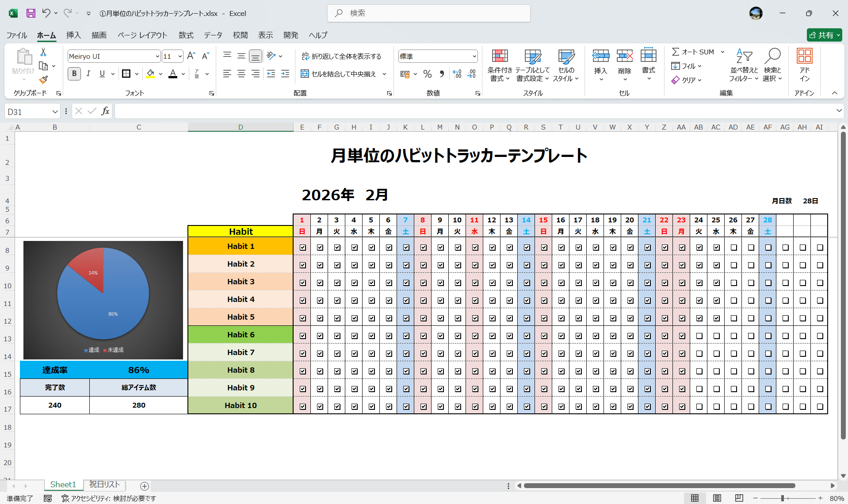This screenshot has height=504, width=848.
Task: Apply italic formatting
Action: pos(88,73)
